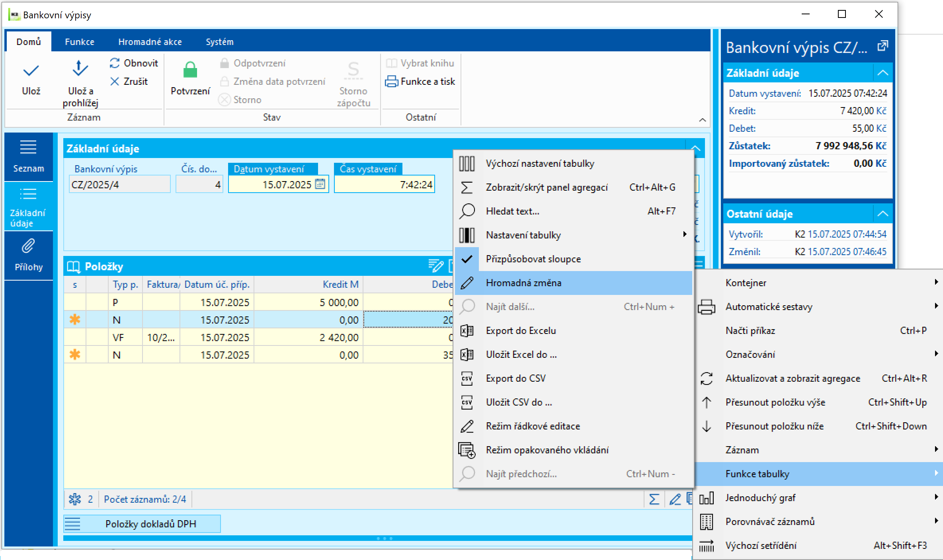Toggle Režim řádkové editace mode
The height and width of the screenshot is (560, 943).
(x=533, y=426)
